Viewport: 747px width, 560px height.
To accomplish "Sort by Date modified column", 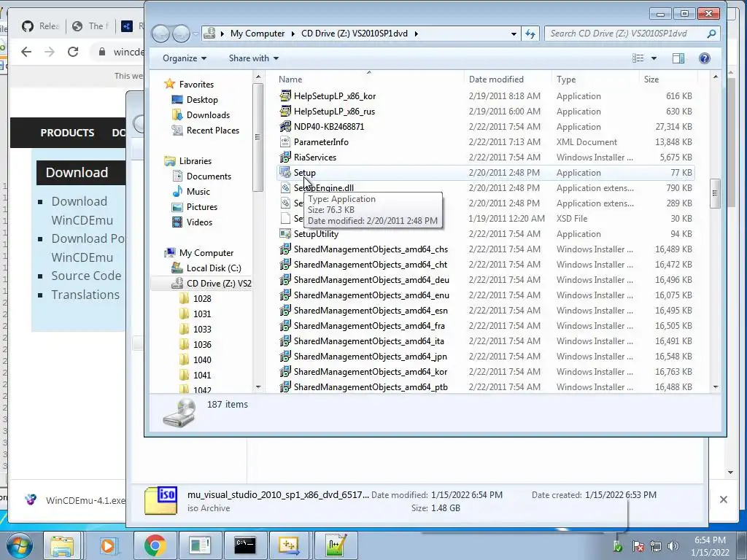I will [x=508, y=79].
